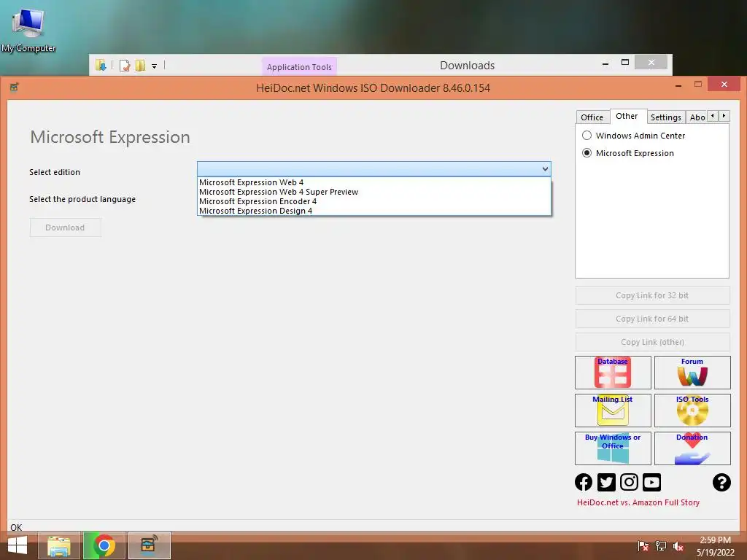Select the Windows Admin Center radio button
The image size is (747, 560).
click(587, 136)
